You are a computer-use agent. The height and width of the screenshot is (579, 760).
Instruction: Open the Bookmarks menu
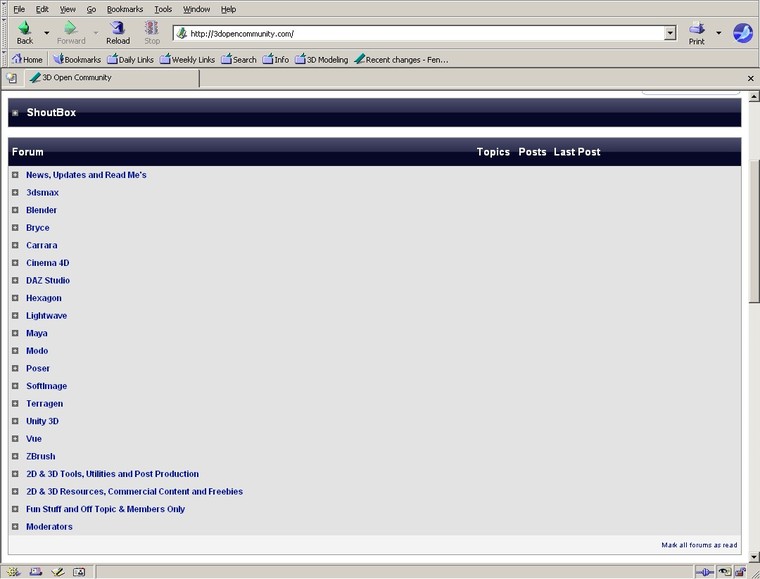(125, 9)
